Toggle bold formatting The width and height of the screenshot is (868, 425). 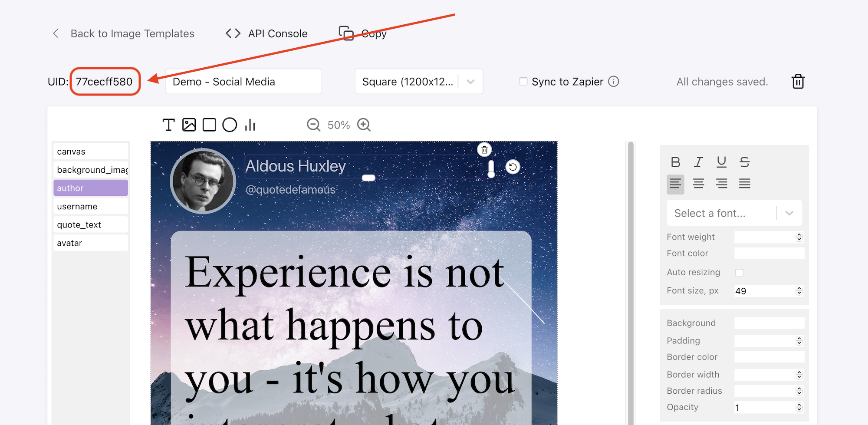tap(675, 162)
